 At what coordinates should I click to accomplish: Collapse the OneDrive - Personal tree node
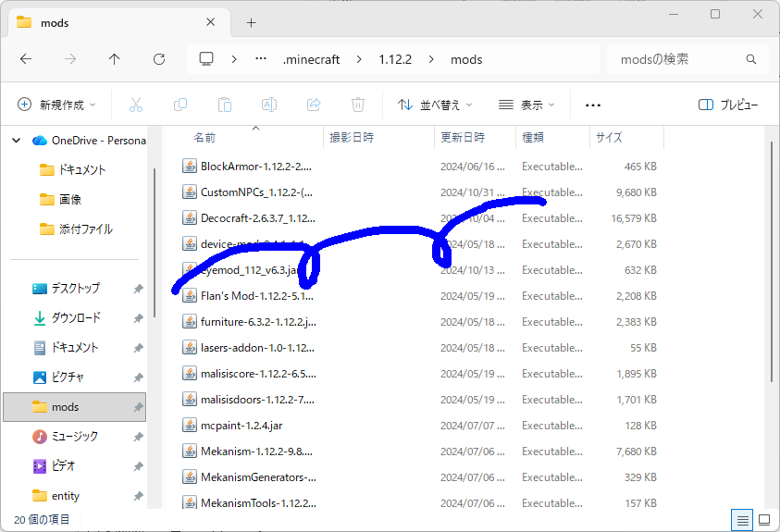pyautogui.click(x=16, y=141)
